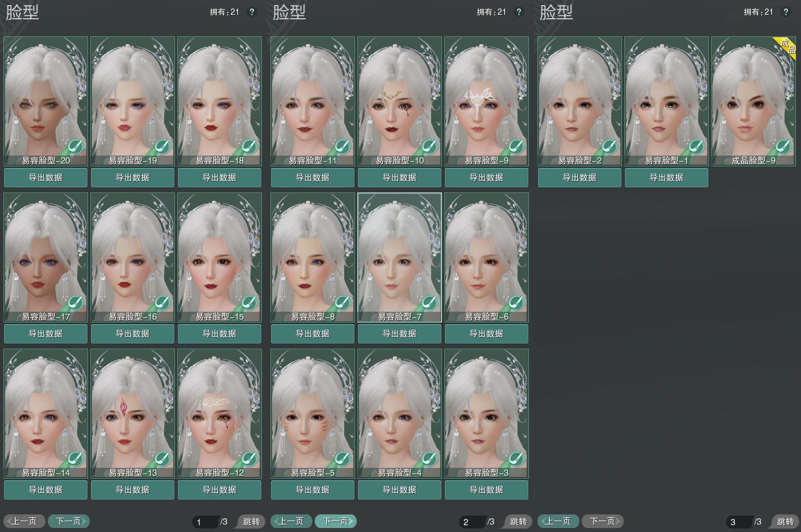Select face thumbnail 成品脸型-9
Viewport: 801px width, 532px height.
click(754, 101)
